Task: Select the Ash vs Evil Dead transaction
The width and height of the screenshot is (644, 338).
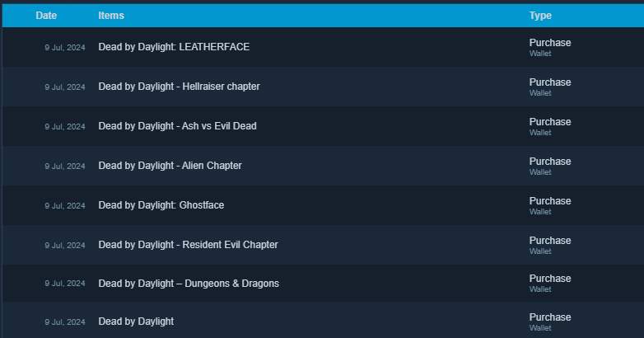Action: tap(323, 126)
